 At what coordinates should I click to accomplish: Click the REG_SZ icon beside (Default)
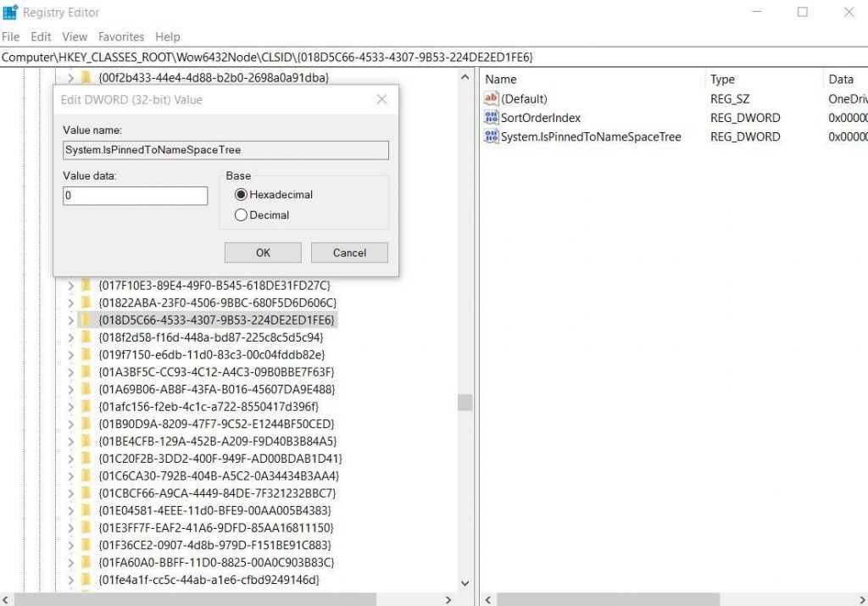coord(491,98)
